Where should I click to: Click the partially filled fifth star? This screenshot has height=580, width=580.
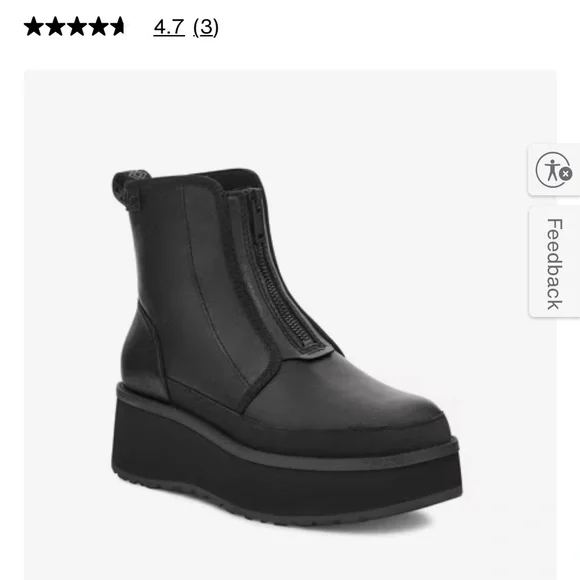[118, 27]
